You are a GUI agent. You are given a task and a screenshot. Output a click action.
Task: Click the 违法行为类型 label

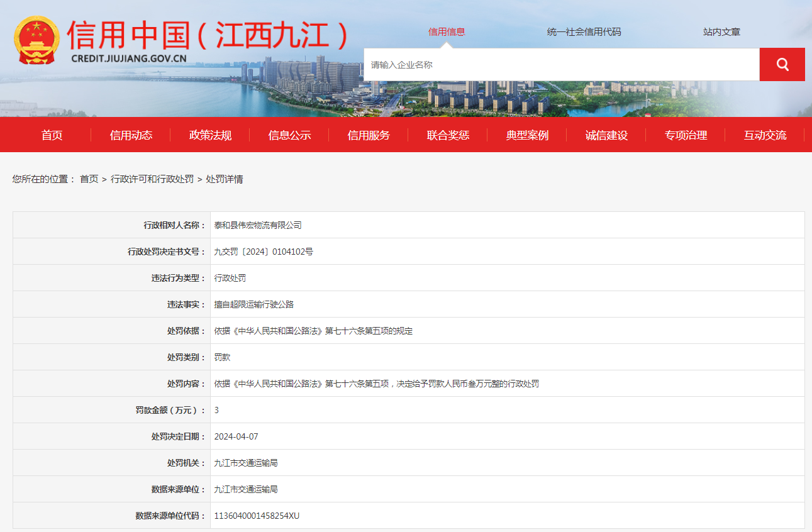(x=179, y=278)
